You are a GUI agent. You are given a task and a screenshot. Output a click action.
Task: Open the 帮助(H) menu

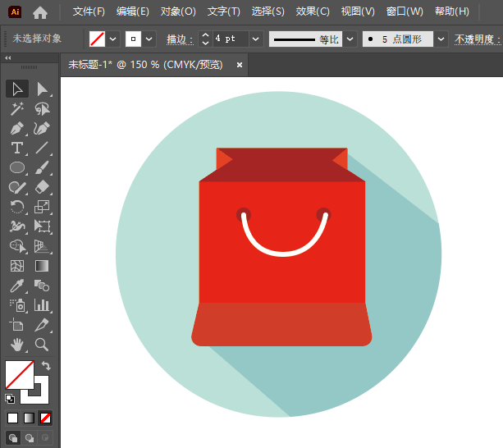[x=452, y=11]
